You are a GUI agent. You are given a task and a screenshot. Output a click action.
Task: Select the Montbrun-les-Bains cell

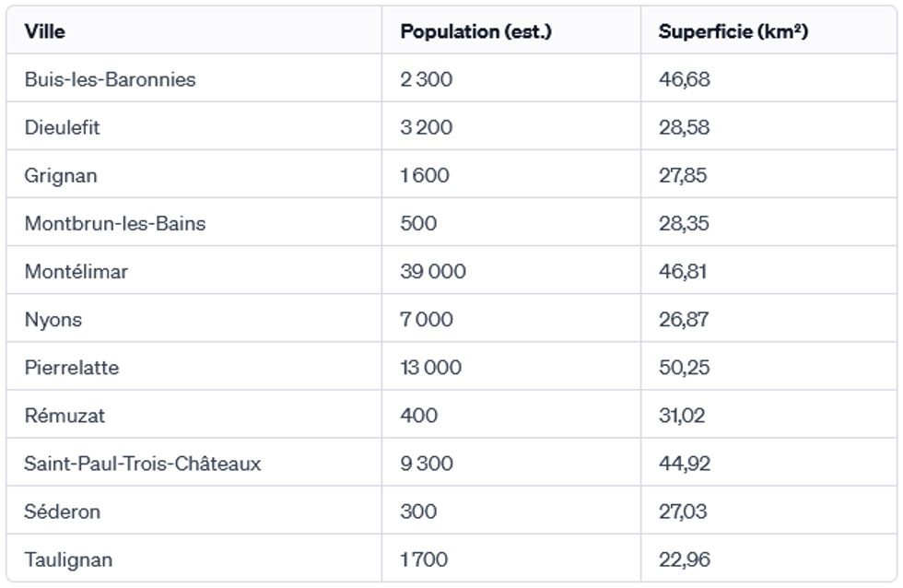(115, 223)
